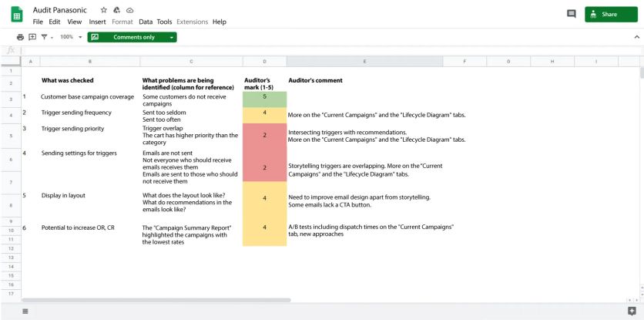
Task: Click the green Share button
Action: [611, 15]
